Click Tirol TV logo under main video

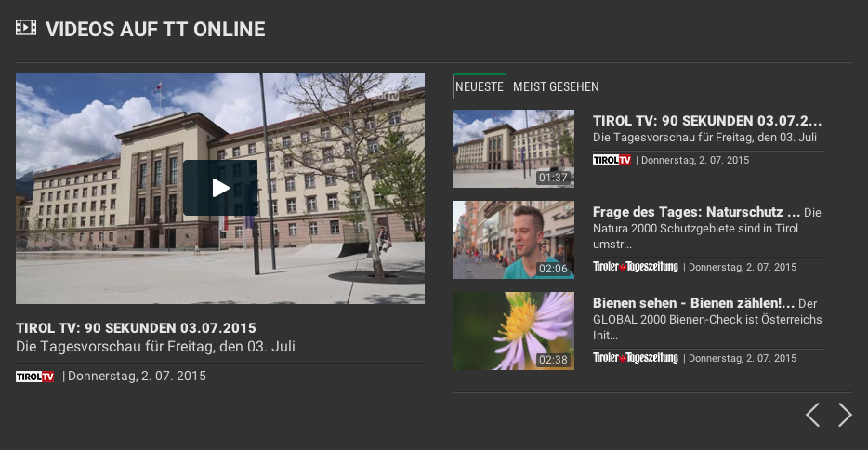[35, 377]
